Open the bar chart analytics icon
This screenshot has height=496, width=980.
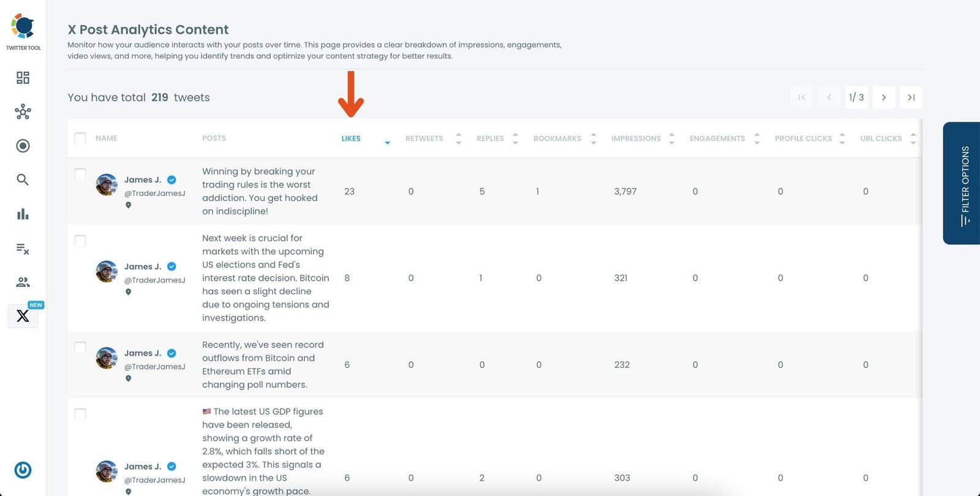[x=23, y=214]
